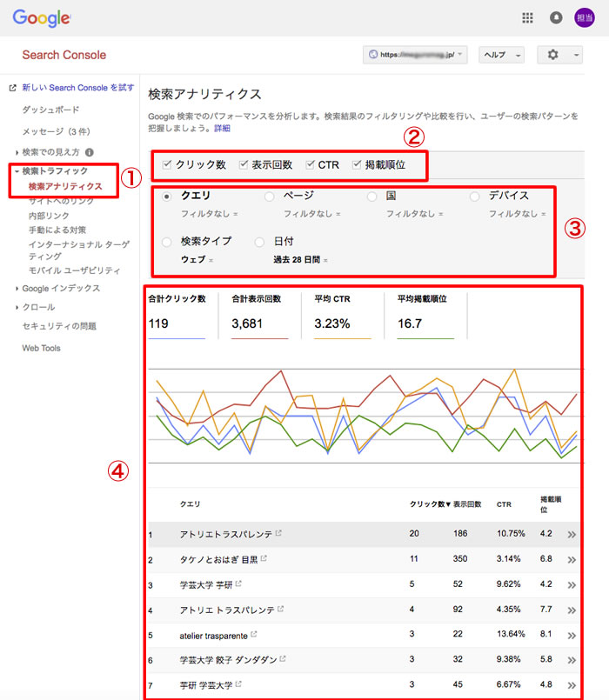609x700 pixels.
Task: Open external link icon for アトリエトラスパレンテ query
Action: pos(278,534)
